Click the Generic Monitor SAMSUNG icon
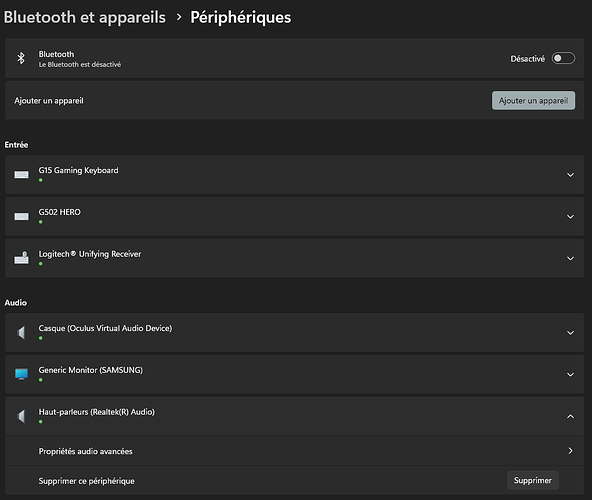Viewport: 592px width, 500px height. click(21, 374)
